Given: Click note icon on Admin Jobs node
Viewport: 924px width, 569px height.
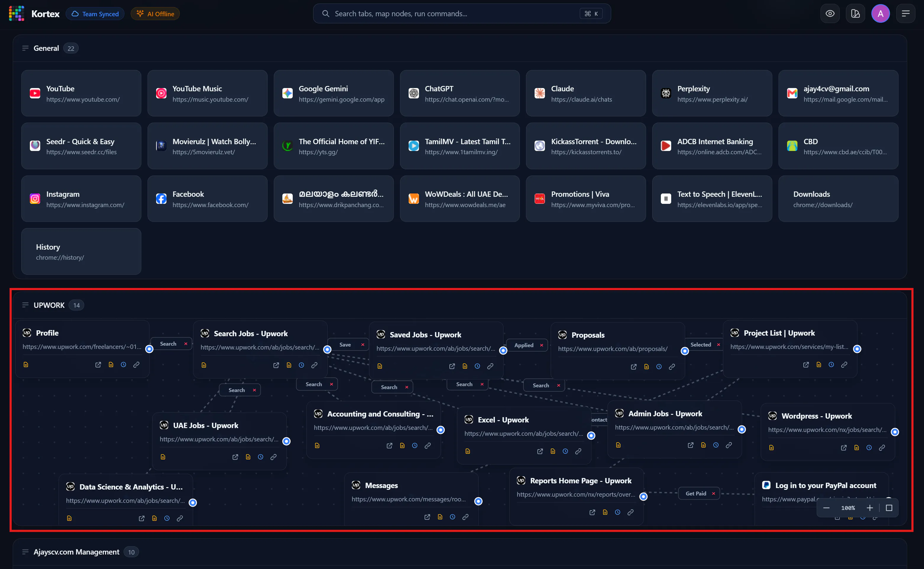Looking at the screenshot, I should 703,445.
